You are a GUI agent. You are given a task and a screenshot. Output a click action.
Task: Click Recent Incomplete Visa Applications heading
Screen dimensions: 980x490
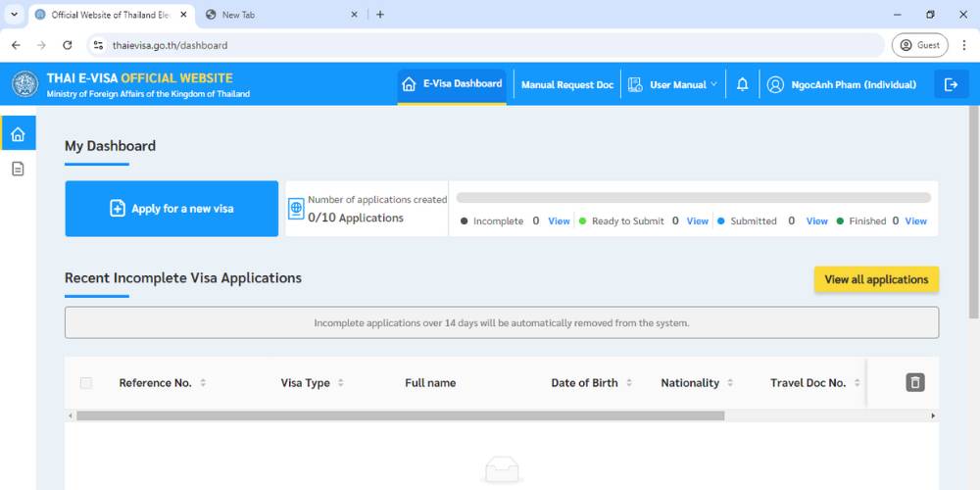click(183, 277)
